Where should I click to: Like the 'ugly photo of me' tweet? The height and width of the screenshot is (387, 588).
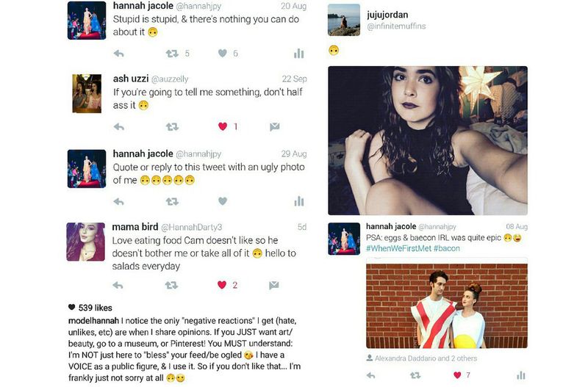[x=223, y=201]
